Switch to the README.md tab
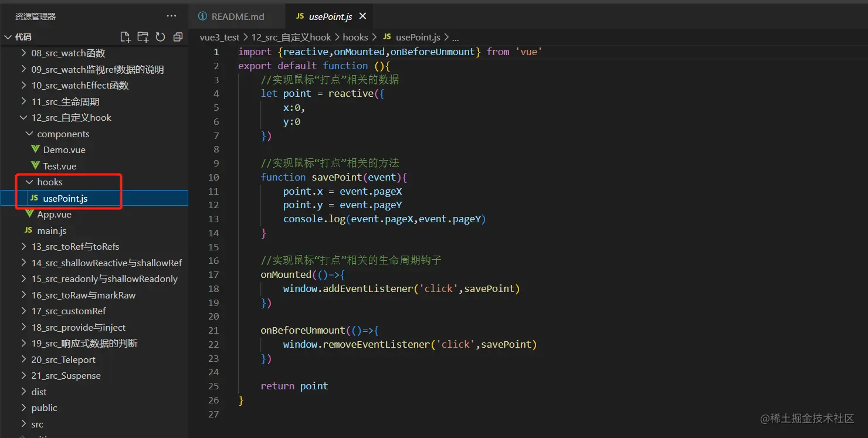The width and height of the screenshot is (868, 438). coord(238,16)
